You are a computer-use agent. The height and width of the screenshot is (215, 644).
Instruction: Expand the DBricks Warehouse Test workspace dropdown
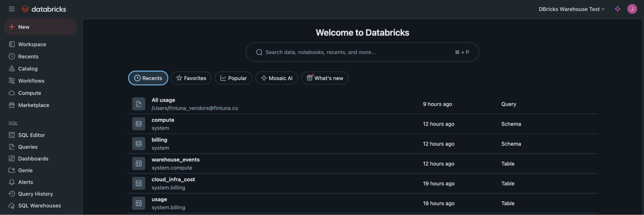point(572,9)
